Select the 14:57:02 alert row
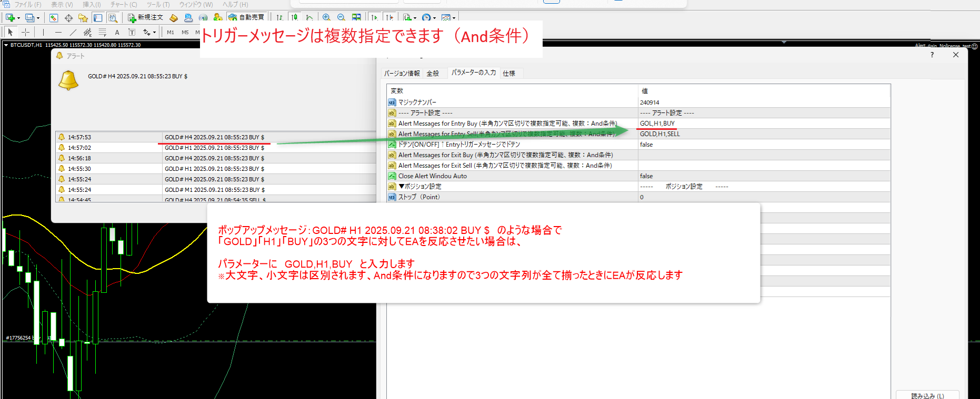Viewport: 980px width, 399px height. [x=216, y=148]
